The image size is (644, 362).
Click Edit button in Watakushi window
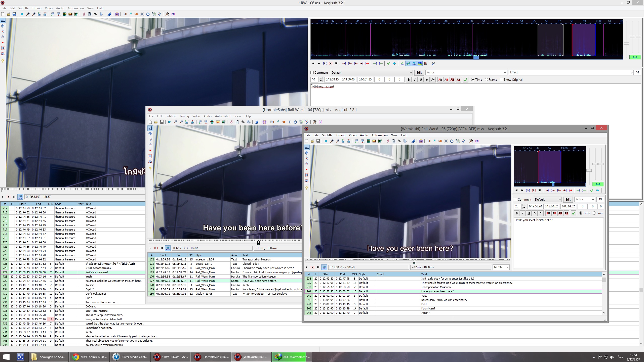568,200
